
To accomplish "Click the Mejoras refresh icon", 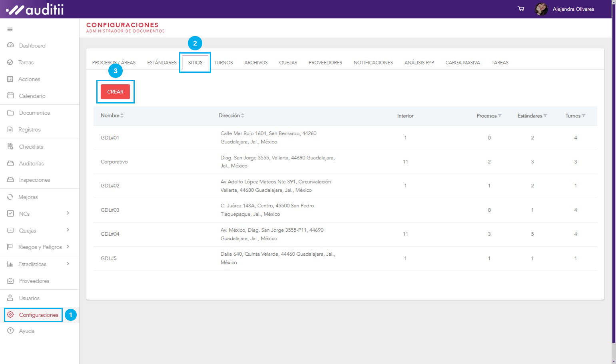I will [10, 197].
